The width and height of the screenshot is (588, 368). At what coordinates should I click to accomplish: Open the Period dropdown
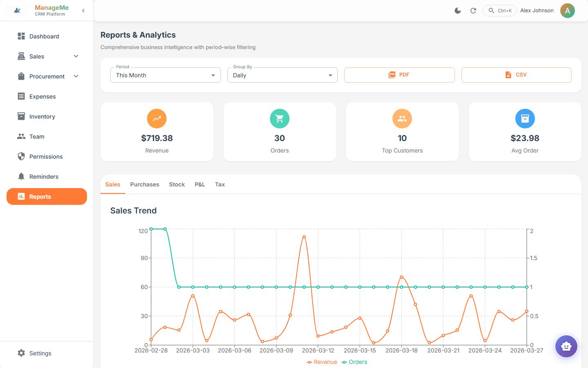tap(165, 75)
